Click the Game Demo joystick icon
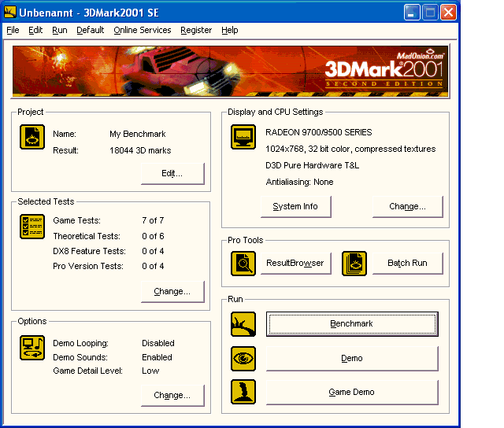The width and height of the screenshot is (504, 428). (x=243, y=392)
